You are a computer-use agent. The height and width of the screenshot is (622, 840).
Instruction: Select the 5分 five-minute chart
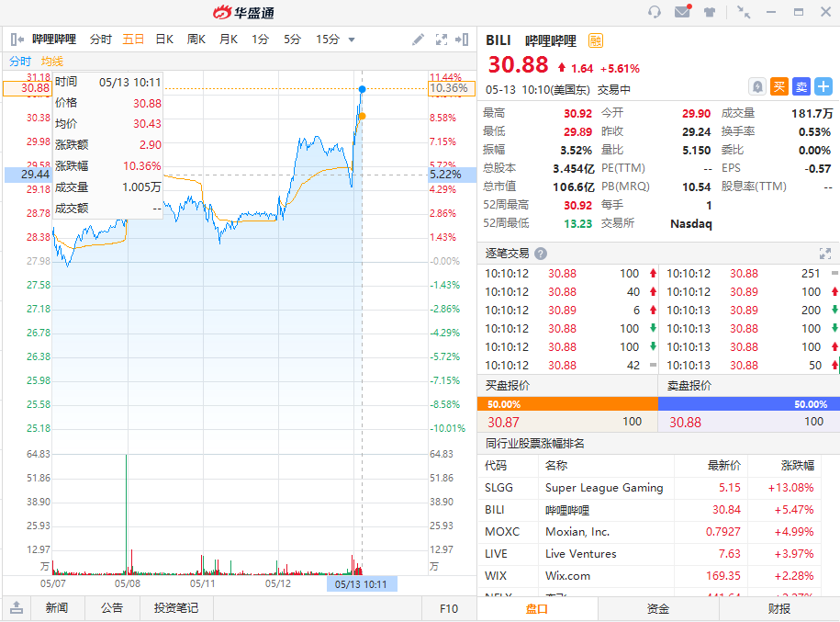point(292,40)
